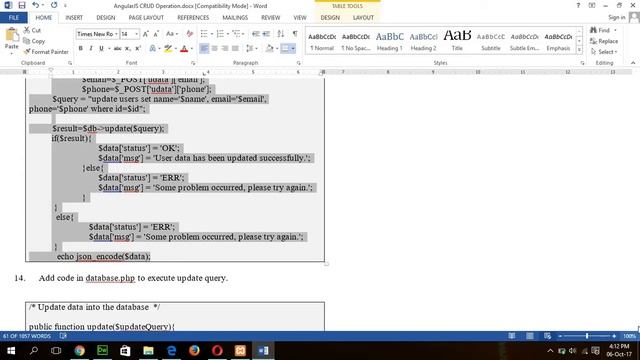Viewport: 640px width, 360px height.
Task: Open Ribbon Display Options
Action: pos(592,5)
